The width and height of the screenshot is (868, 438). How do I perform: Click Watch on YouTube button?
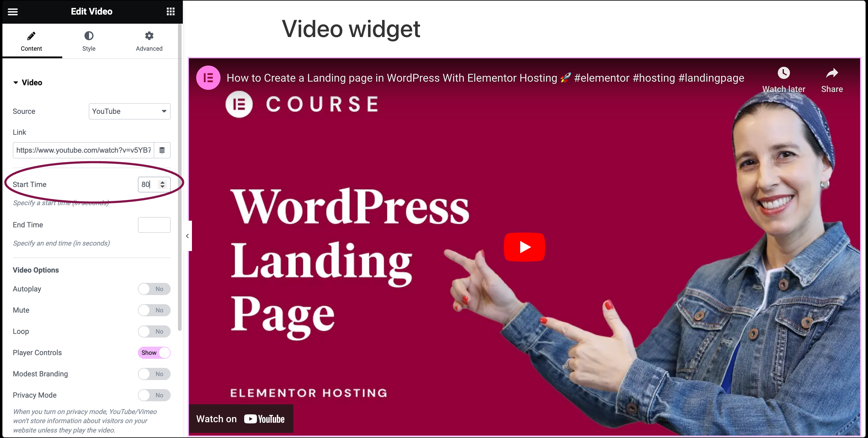(243, 418)
